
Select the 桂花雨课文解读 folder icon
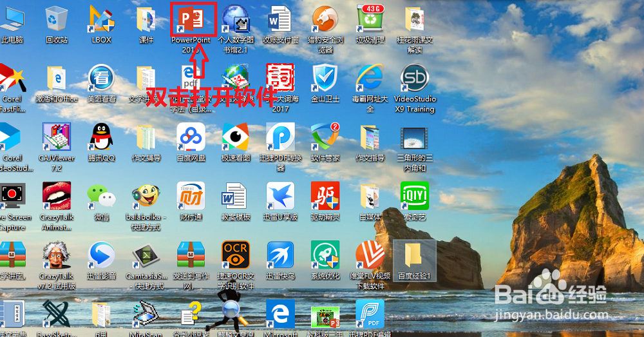point(415,19)
